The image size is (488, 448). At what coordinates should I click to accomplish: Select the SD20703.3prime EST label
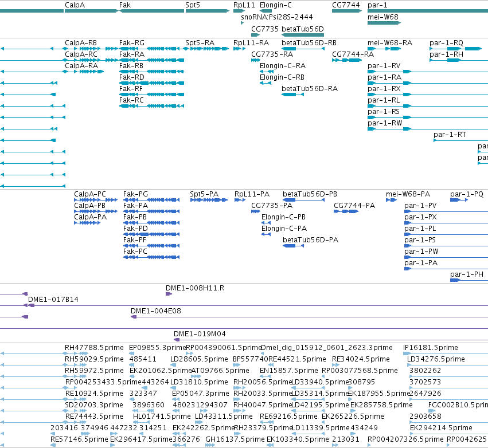click(94, 405)
